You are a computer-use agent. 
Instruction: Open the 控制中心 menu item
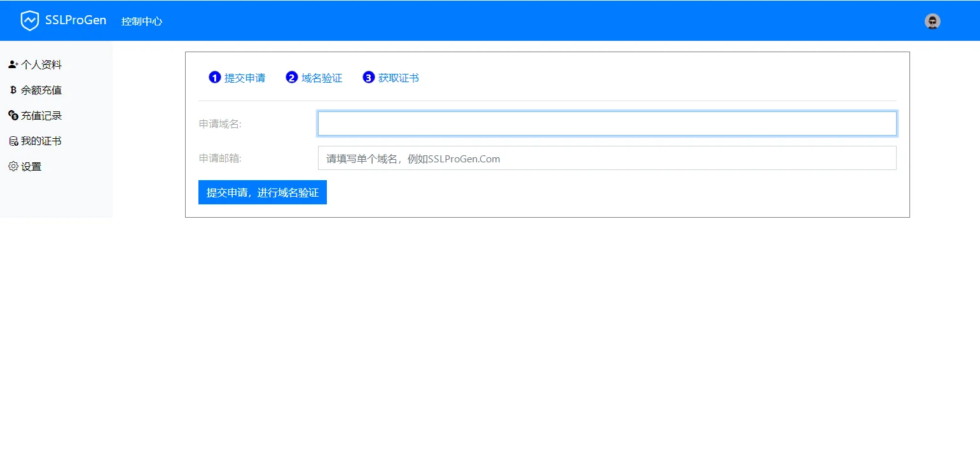click(x=141, y=20)
